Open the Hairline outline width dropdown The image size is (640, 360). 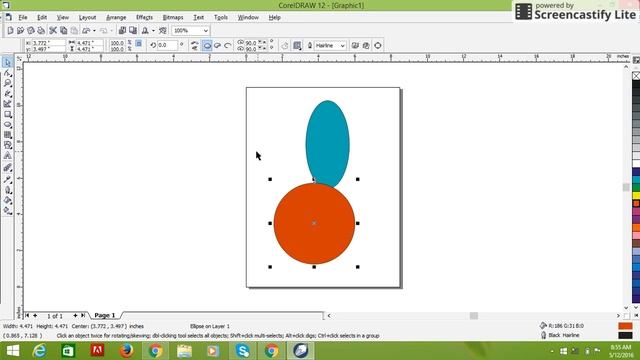(x=342, y=45)
